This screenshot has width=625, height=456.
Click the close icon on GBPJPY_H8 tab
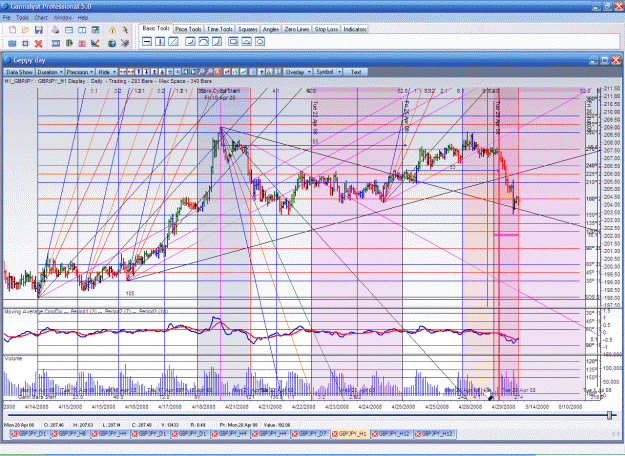(x=54, y=434)
